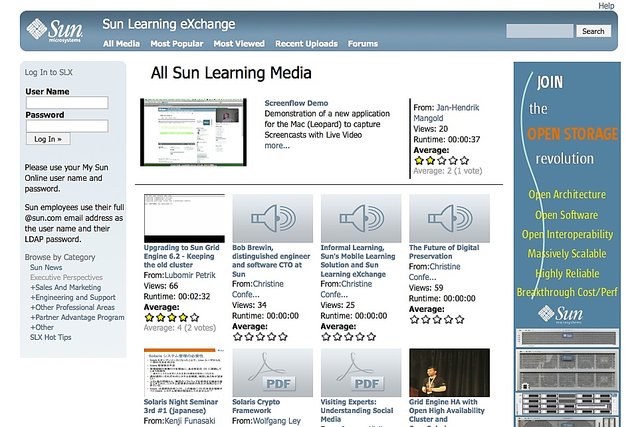Viewport: 640px width, 427px height.
Task: Rate Future of Digital Preservation stars
Action: click(x=437, y=320)
